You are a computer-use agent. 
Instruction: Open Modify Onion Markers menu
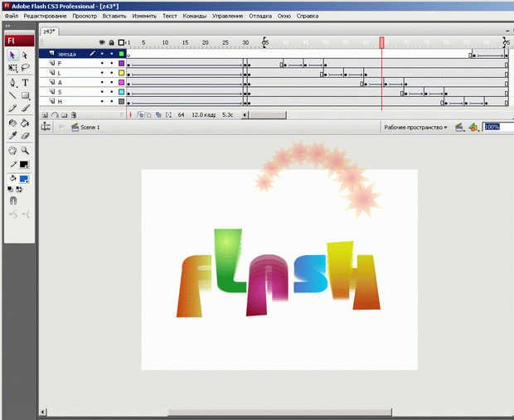(168, 115)
